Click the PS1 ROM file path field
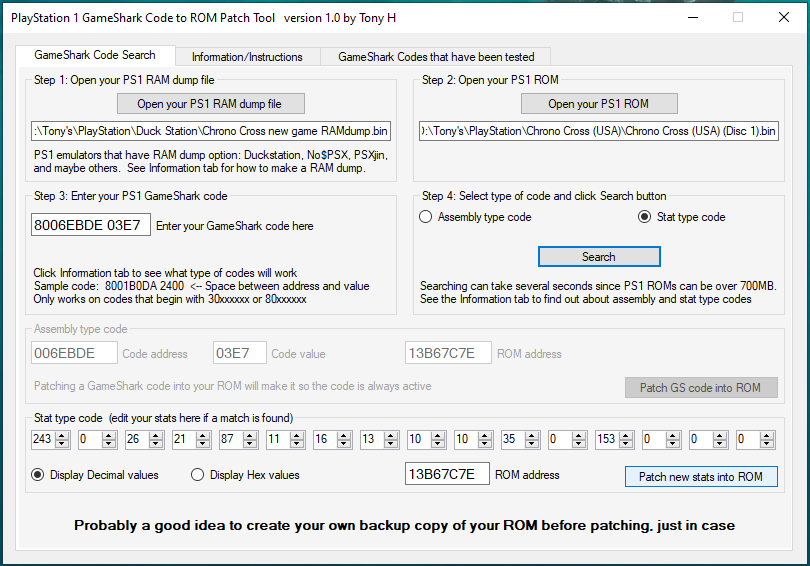Viewport: 810px width, 566px height. (x=598, y=131)
